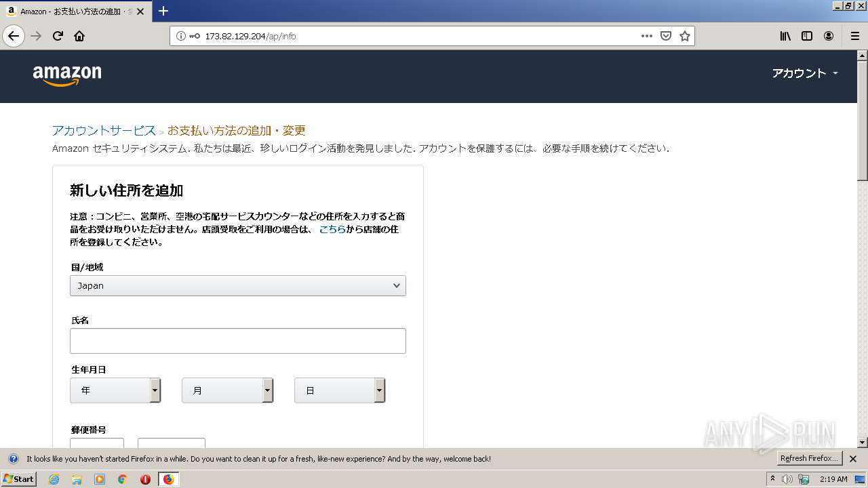Click the first 郵便番号 postal code field
This screenshot has width=868, height=488.
click(97, 443)
